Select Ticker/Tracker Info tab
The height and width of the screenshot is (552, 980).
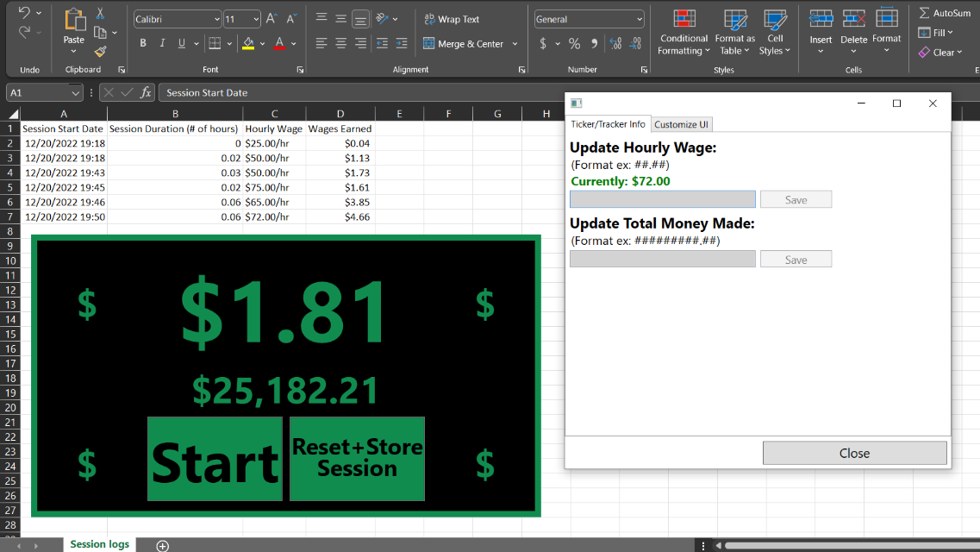pyautogui.click(x=609, y=124)
